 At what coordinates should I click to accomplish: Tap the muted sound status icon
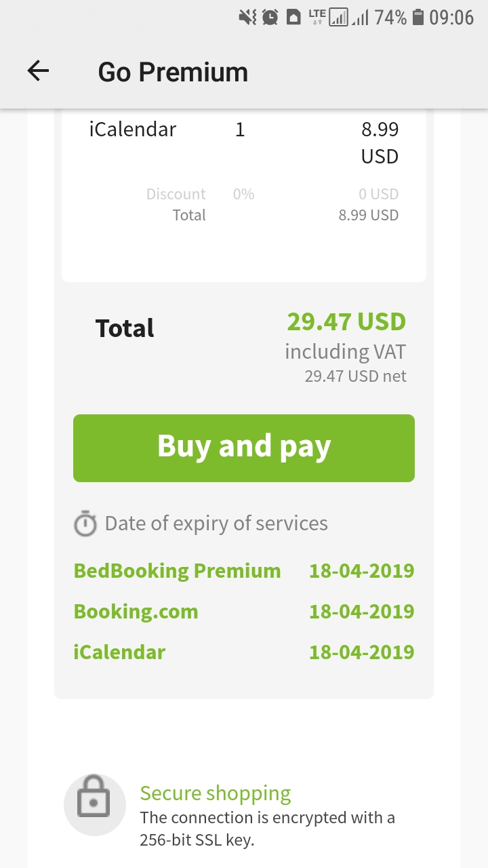(x=247, y=18)
